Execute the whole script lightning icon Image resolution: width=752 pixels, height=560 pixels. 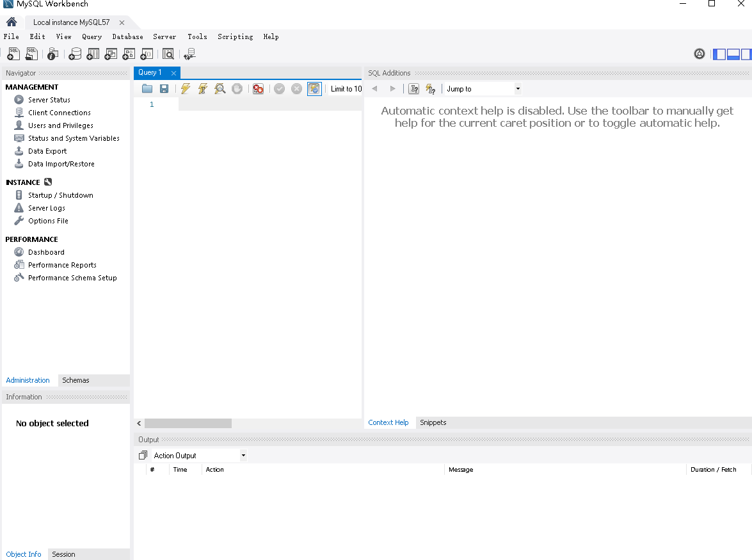[186, 89]
